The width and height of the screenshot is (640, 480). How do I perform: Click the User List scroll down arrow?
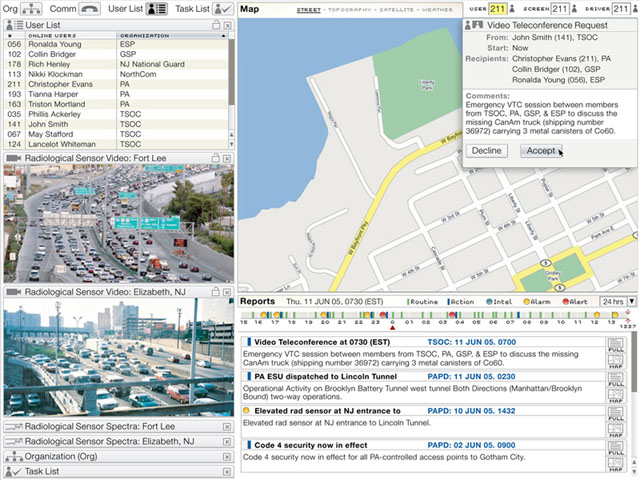coord(231,144)
